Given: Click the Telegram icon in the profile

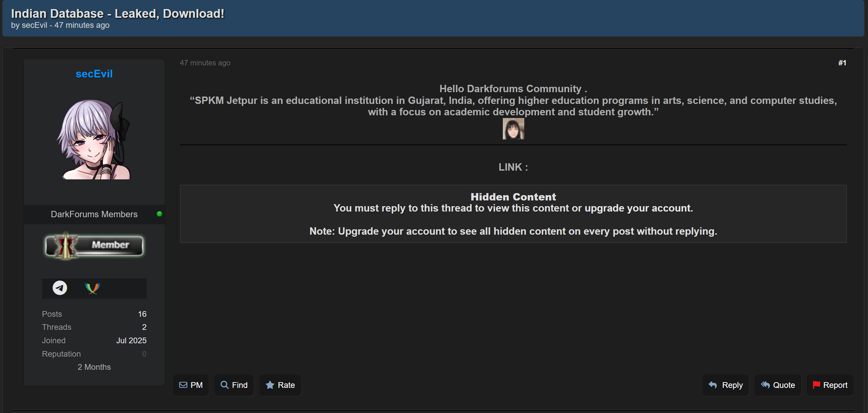Looking at the screenshot, I should (60, 288).
